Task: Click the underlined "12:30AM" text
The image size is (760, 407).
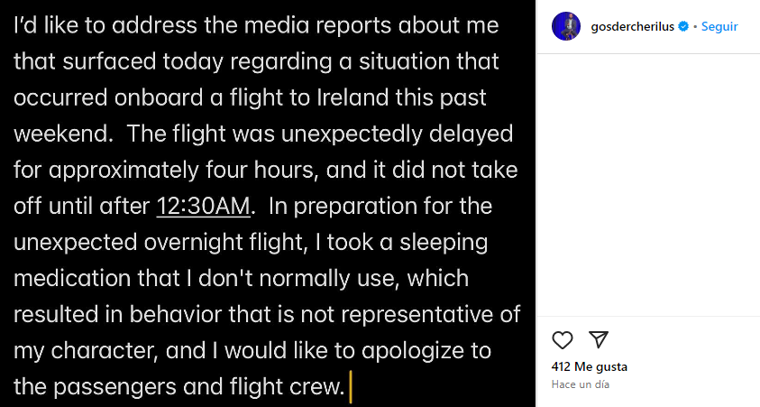Action: [x=203, y=206]
